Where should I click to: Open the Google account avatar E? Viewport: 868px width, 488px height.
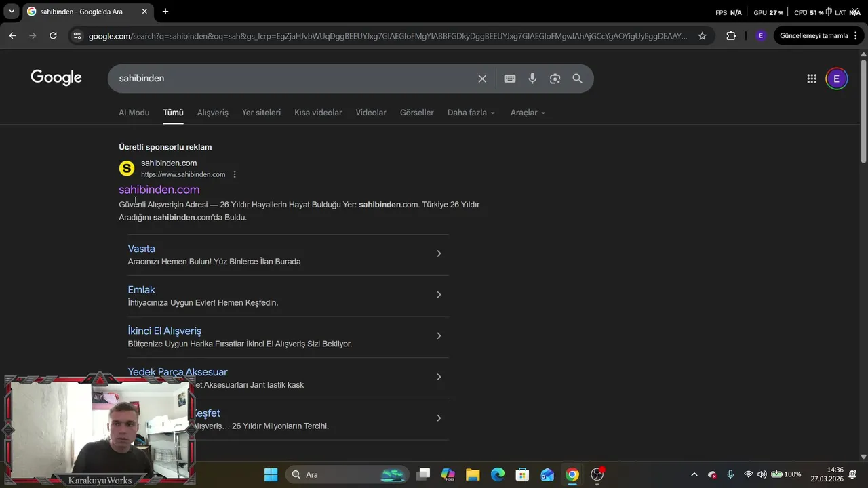(x=836, y=79)
